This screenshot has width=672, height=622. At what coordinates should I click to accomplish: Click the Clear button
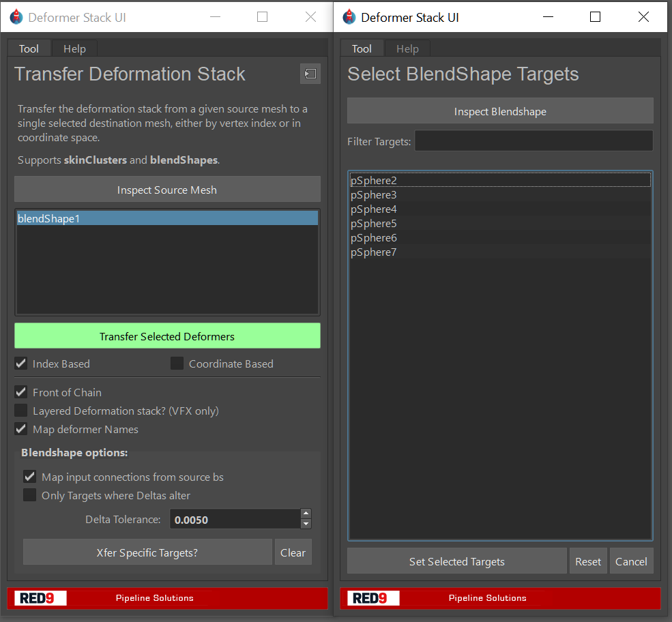tap(293, 552)
